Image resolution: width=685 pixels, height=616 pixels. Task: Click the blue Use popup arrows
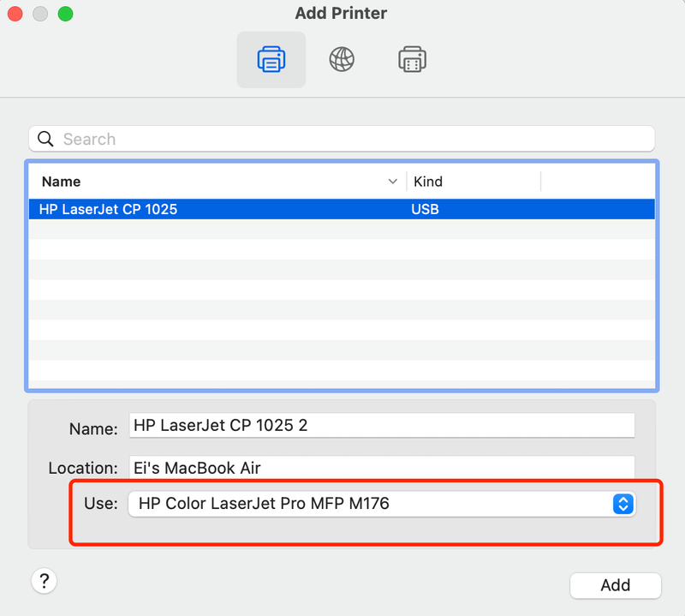tap(623, 504)
